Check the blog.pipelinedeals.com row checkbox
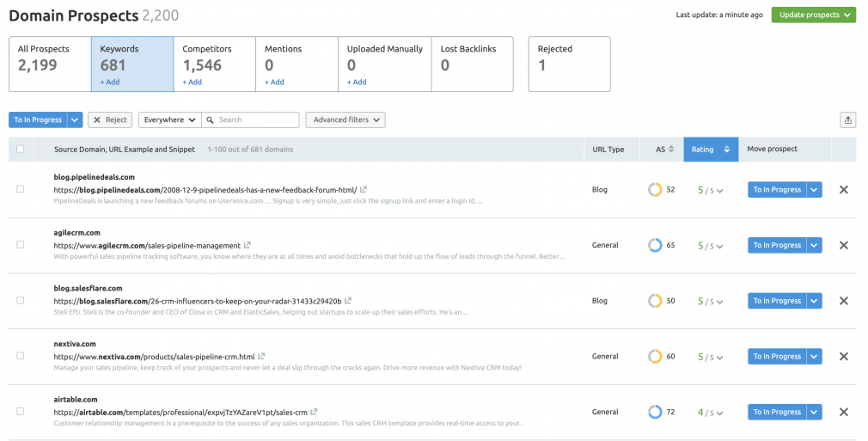868x441 pixels. (x=21, y=189)
